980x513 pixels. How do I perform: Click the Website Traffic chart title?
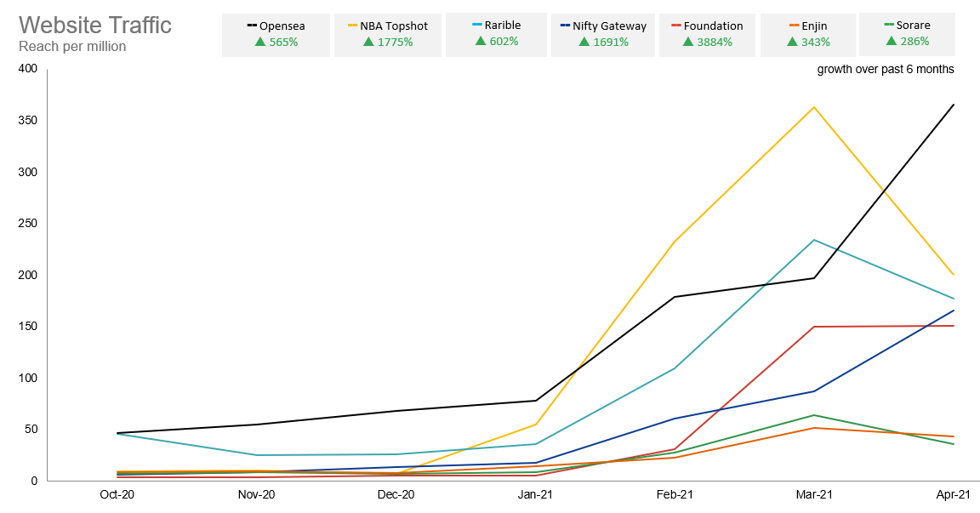(95, 25)
